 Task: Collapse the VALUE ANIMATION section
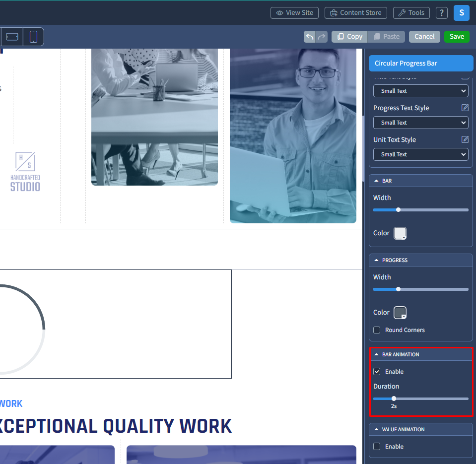420,429
